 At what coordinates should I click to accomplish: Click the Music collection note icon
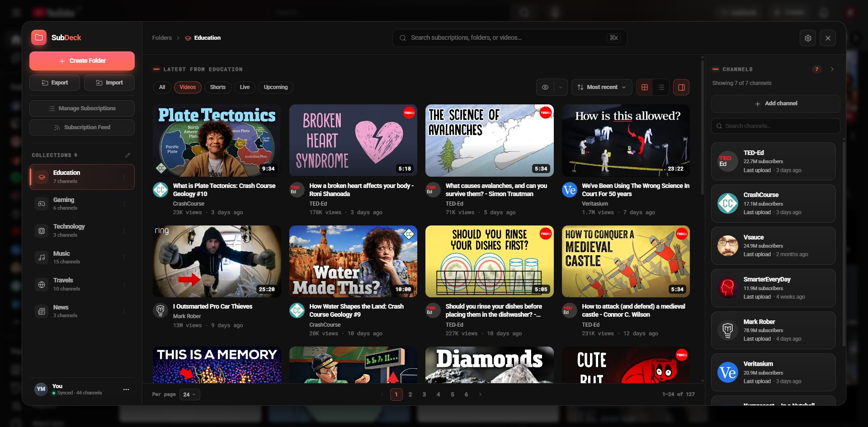tap(42, 258)
